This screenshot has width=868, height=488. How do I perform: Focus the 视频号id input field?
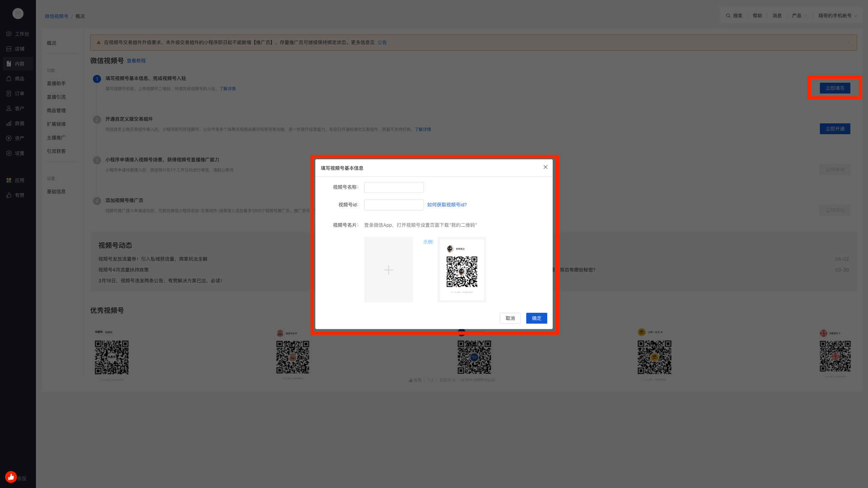pyautogui.click(x=394, y=205)
